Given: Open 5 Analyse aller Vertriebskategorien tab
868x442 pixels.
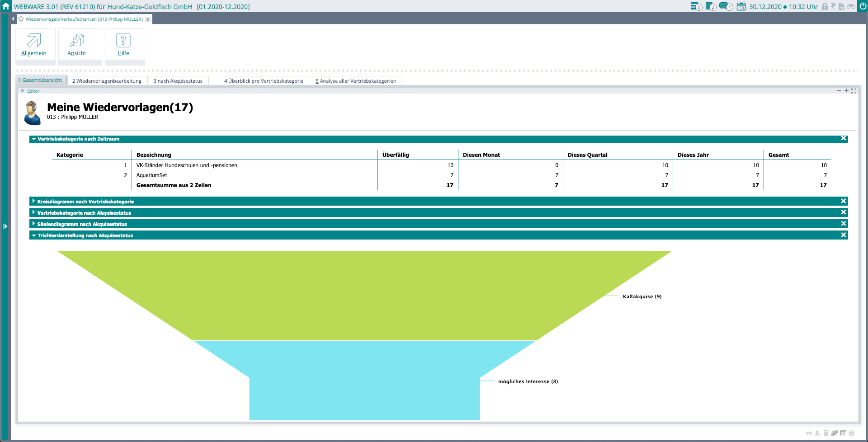Looking at the screenshot, I should point(356,81).
